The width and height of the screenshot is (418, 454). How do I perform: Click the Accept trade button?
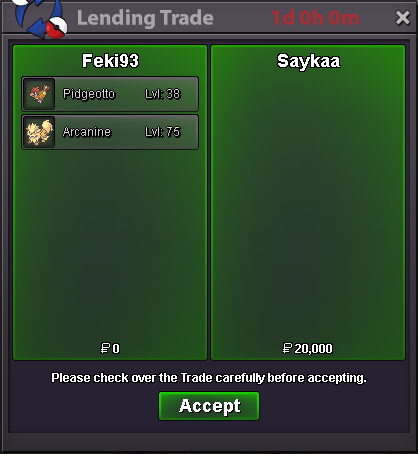click(x=209, y=406)
